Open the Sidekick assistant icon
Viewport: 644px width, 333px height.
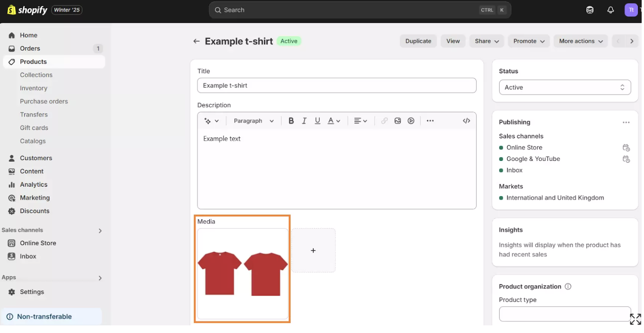(x=590, y=10)
